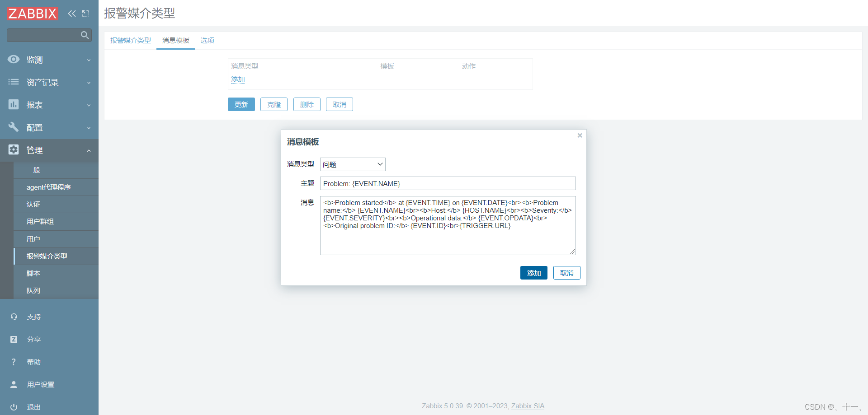Click the blue 添加 button in dialog

534,273
